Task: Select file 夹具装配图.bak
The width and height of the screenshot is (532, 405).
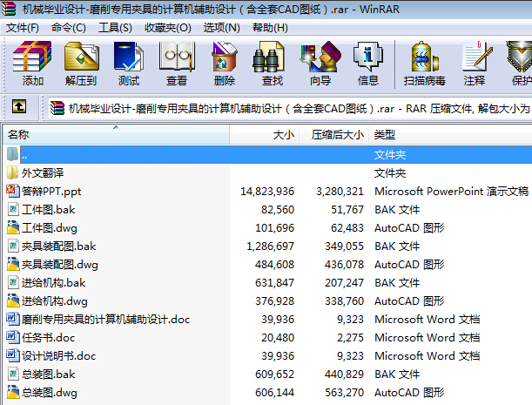Action: (x=58, y=246)
